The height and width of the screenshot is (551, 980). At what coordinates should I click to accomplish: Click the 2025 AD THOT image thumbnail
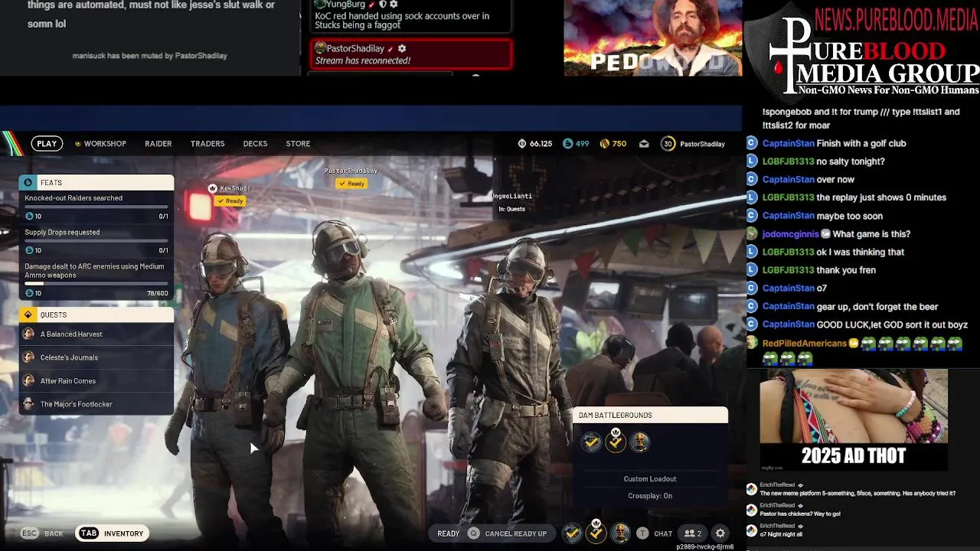click(854, 420)
